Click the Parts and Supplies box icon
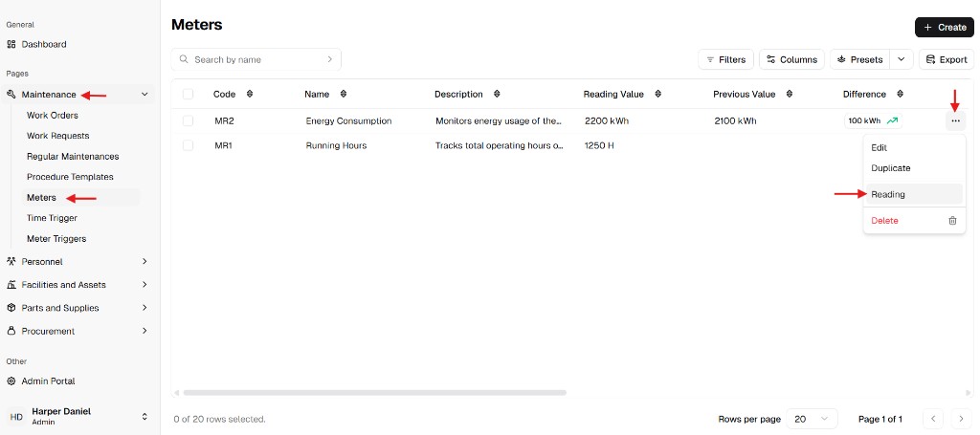This screenshot has height=435, width=980. 11,308
